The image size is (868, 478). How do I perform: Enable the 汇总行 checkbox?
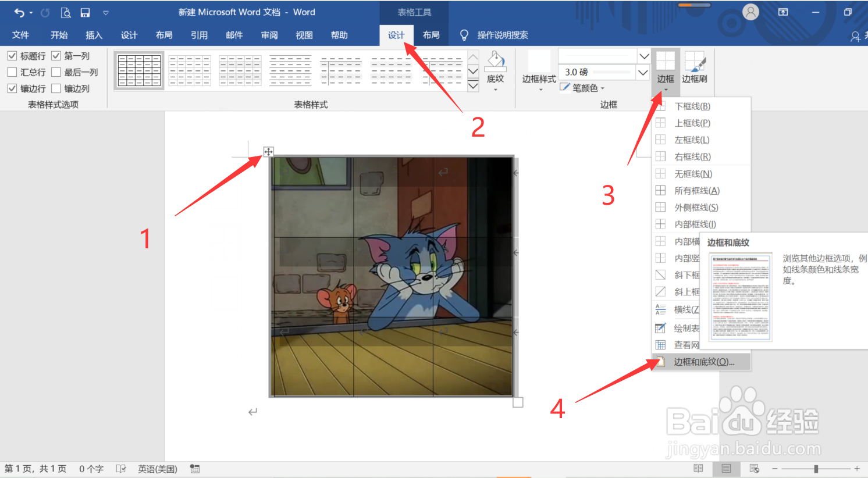12,72
